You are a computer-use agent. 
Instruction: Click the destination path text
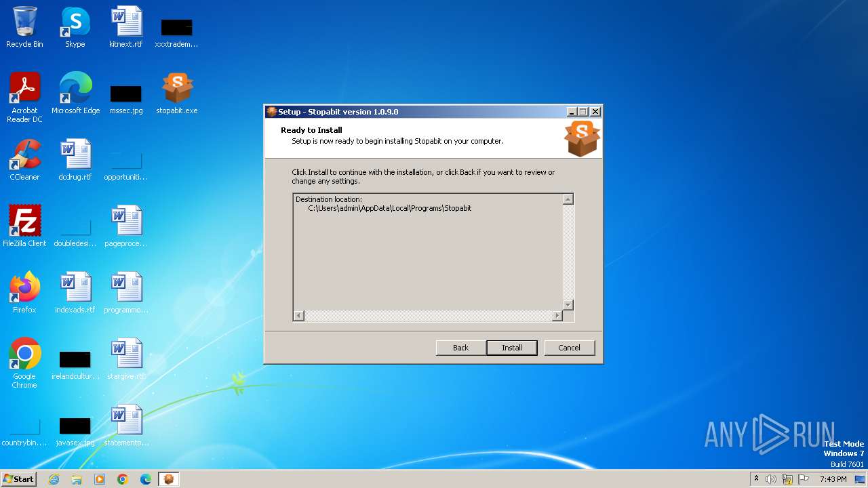coord(390,208)
